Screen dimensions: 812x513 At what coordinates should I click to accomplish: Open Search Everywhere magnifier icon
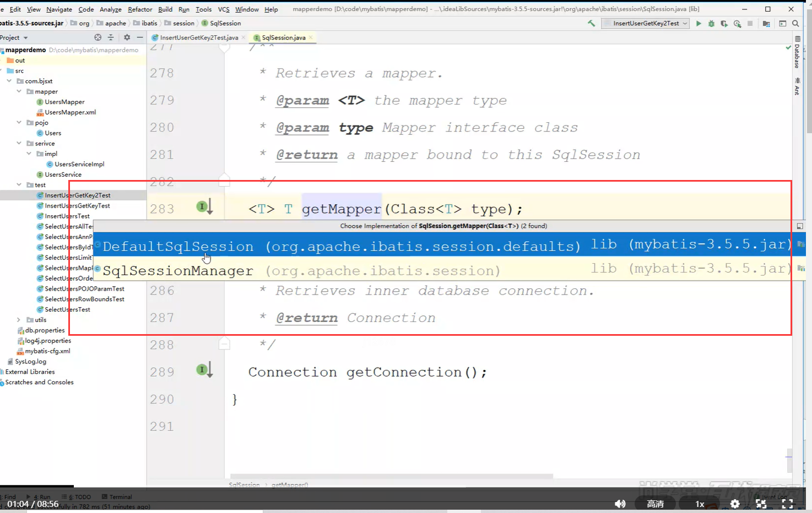[795, 23]
